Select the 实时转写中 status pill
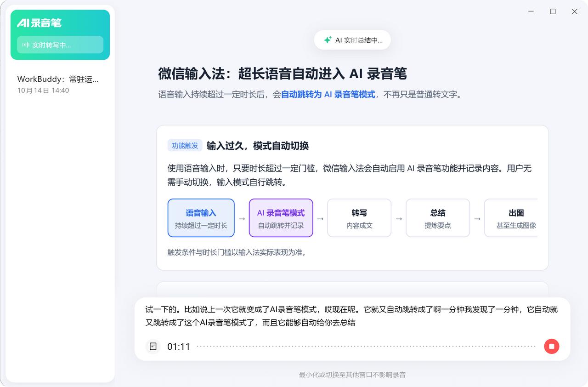588x387 pixels. click(60, 45)
